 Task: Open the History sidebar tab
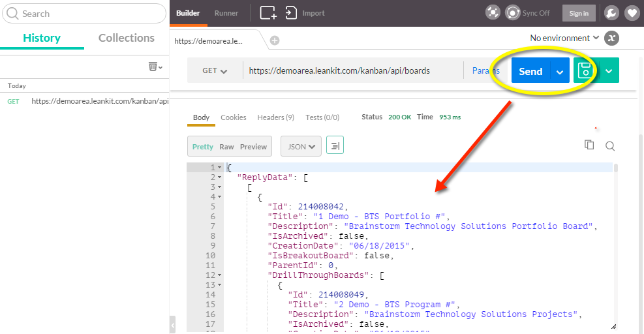click(42, 38)
